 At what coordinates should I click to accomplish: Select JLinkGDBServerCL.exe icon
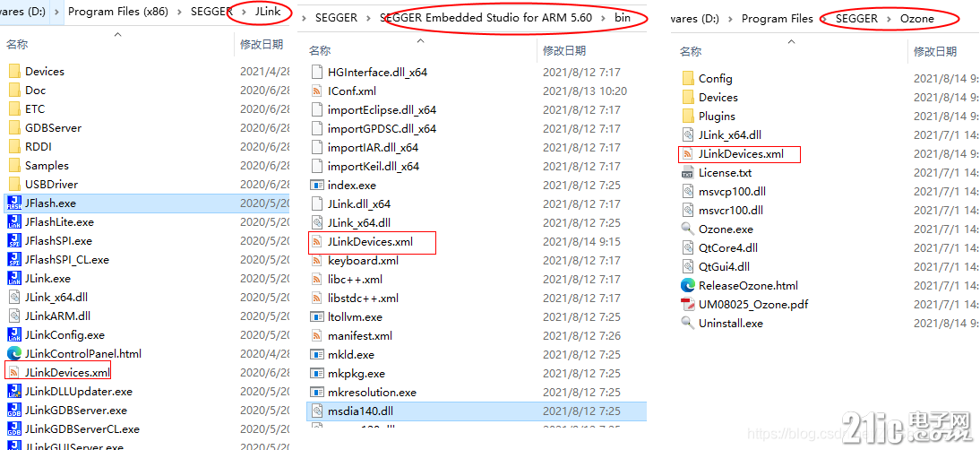(13, 429)
